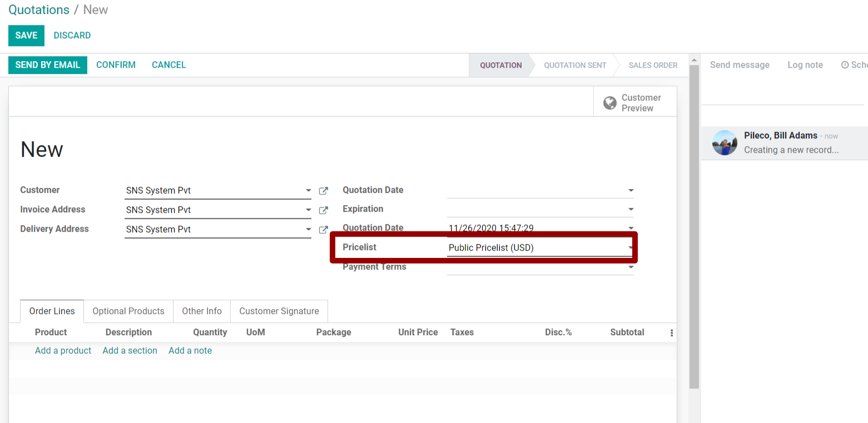Switch to the Optional Products tab
The height and width of the screenshot is (423, 868).
(128, 311)
